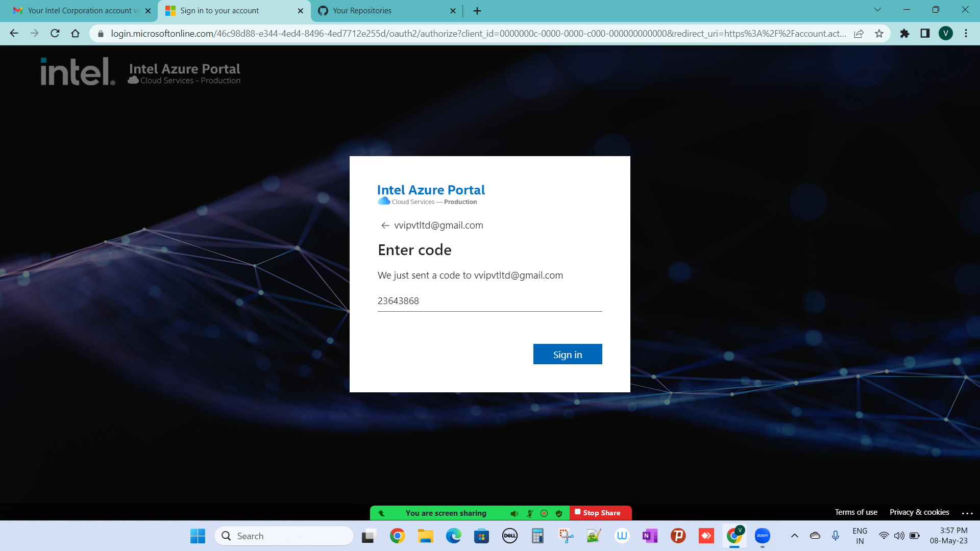Click the back arrow beside vvipvtltd@gmail.com
The image size is (980, 551).
click(385, 225)
